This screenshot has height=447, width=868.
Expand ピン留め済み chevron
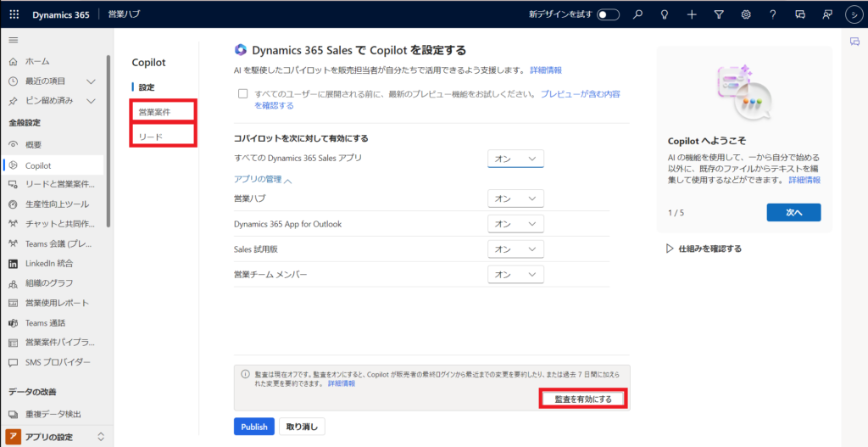click(x=92, y=101)
